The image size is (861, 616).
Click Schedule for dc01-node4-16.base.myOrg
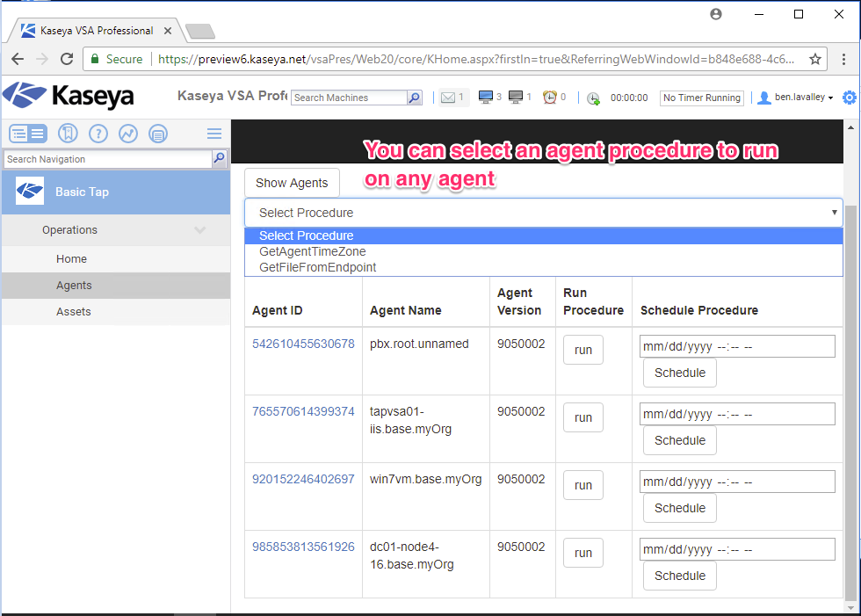click(x=680, y=576)
